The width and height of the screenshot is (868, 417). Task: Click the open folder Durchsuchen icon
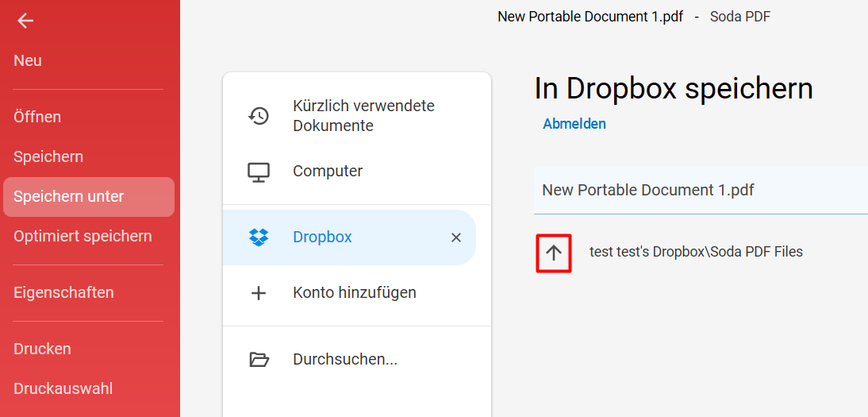pyautogui.click(x=259, y=360)
